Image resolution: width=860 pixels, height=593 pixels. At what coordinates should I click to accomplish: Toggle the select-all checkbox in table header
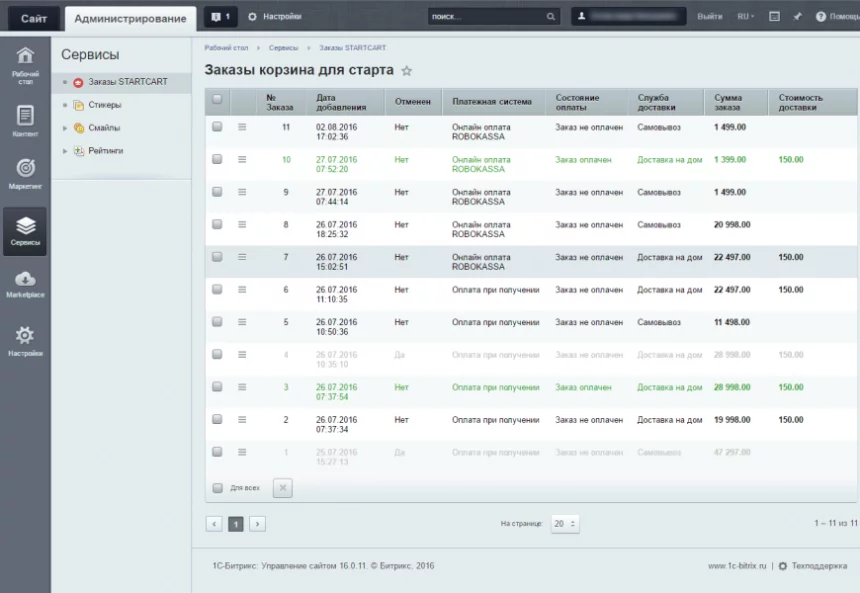(217, 99)
